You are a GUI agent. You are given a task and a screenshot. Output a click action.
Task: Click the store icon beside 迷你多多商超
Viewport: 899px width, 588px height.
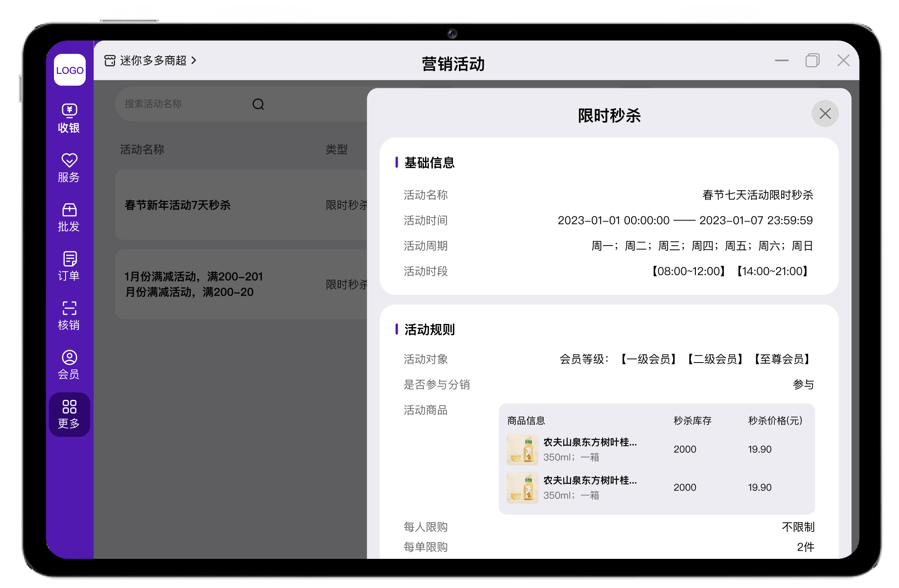click(110, 60)
